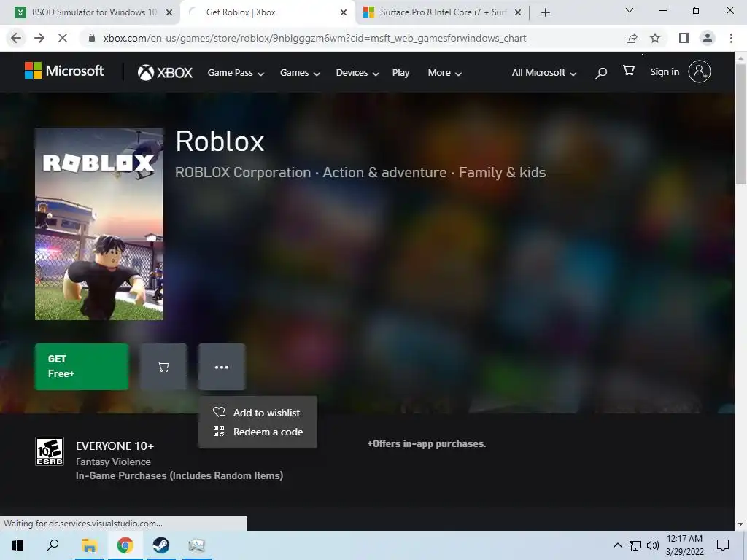Click the address bar URL
This screenshot has height=560, width=747.
pyautogui.click(x=314, y=38)
